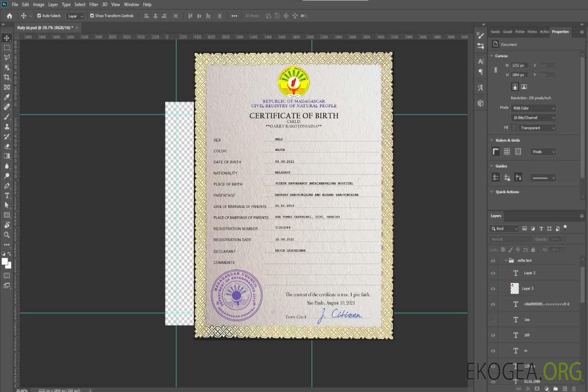Click the create new group folder icon
The image size is (588, 392).
coord(555,389)
